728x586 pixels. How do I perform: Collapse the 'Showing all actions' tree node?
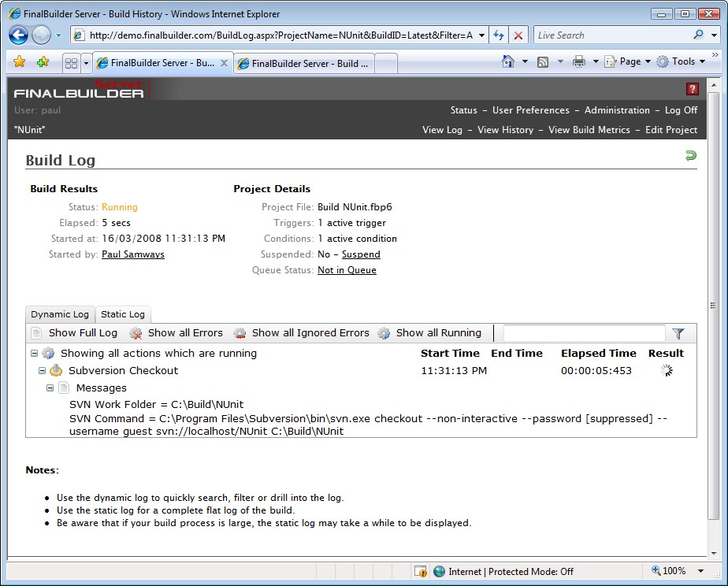35,353
